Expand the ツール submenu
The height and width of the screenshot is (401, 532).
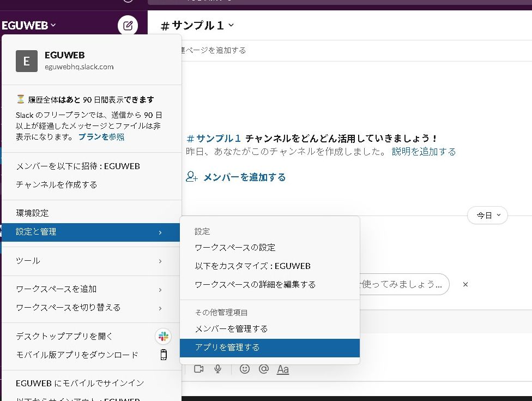90,261
